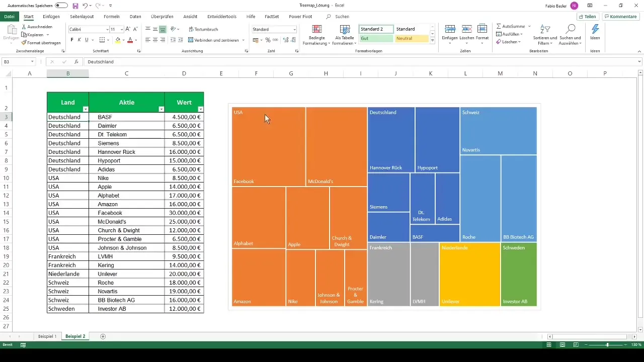Click Sortieren und Filtern button
Image resolution: width=644 pixels, height=362 pixels.
point(544,34)
